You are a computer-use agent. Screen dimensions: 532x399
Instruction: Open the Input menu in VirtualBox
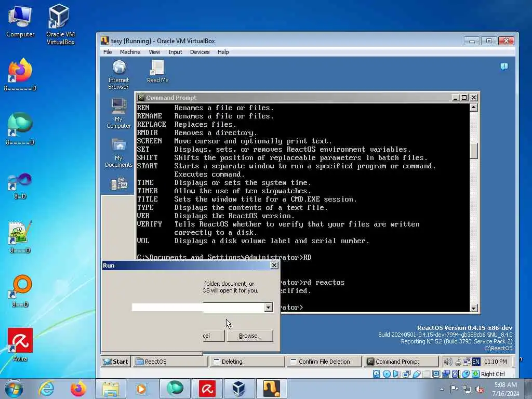175,52
